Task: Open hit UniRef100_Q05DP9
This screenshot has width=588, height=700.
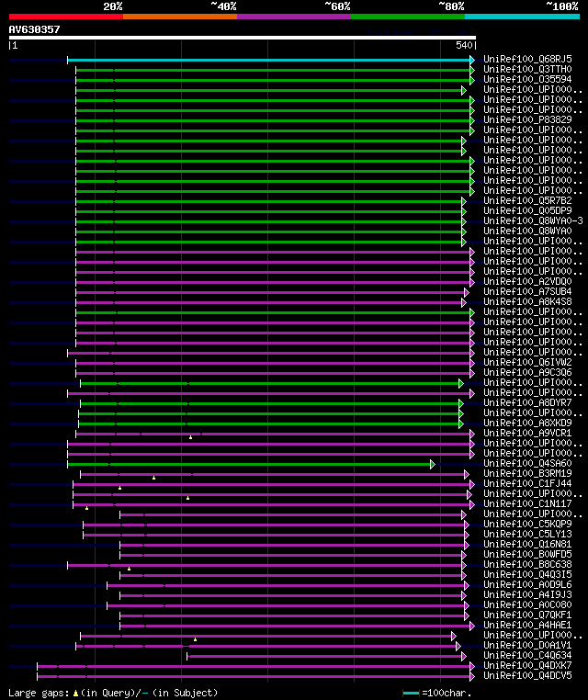Action: pos(527,210)
